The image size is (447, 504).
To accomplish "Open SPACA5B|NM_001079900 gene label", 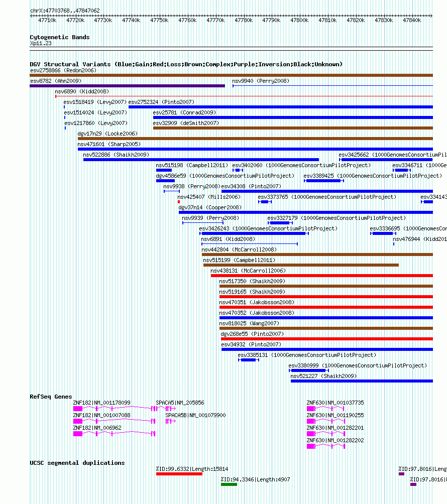I will pyautogui.click(x=195, y=415).
